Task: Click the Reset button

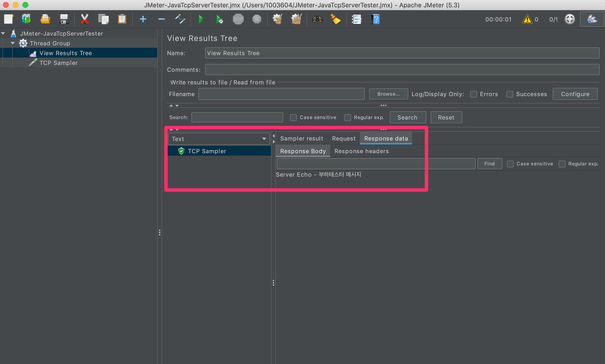Action: pyautogui.click(x=446, y=117)
